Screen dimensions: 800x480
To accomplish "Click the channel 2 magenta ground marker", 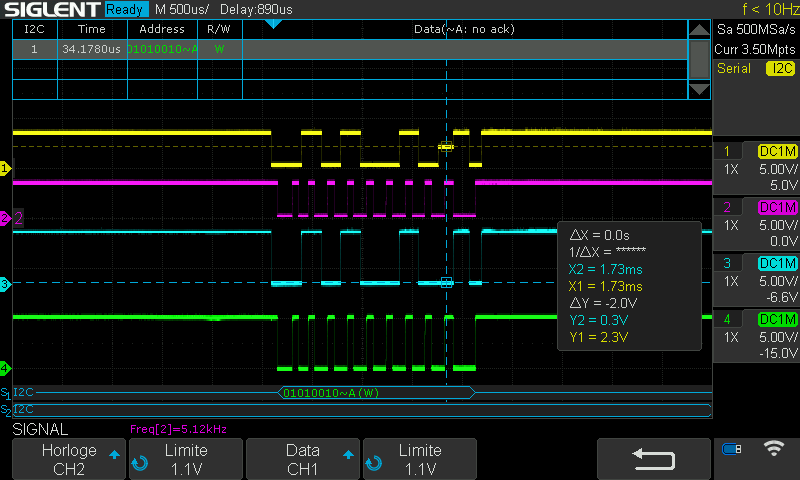I will 5,218.
